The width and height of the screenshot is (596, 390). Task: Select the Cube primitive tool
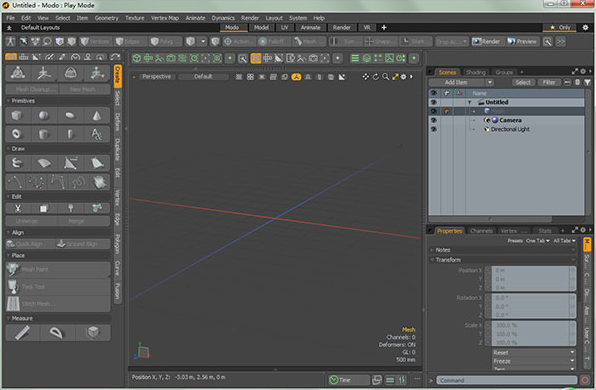16,116
